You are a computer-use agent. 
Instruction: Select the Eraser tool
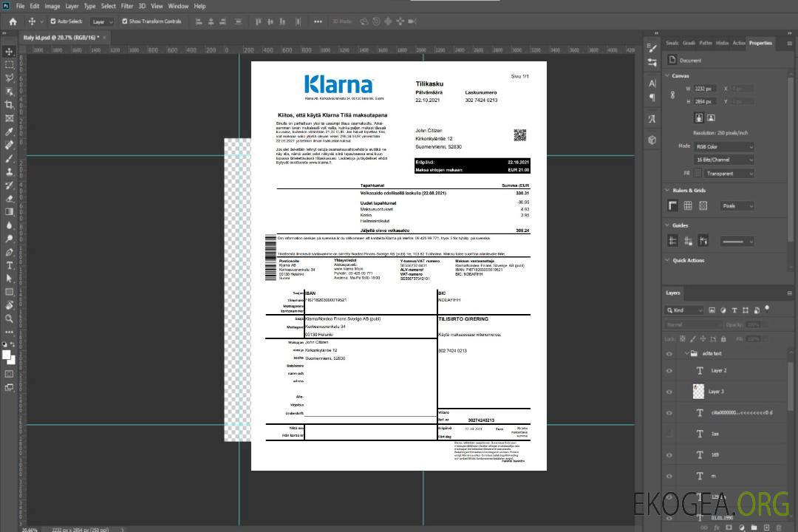point(9,199)
